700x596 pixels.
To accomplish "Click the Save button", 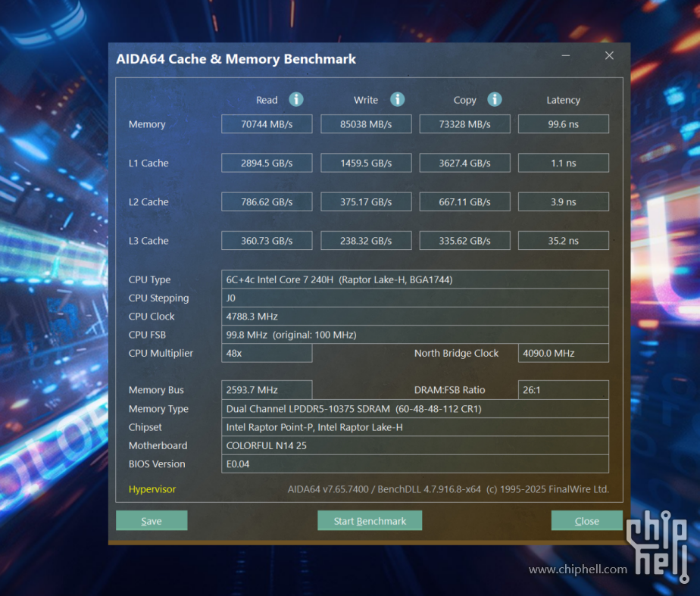I will (x=152, y=520).
